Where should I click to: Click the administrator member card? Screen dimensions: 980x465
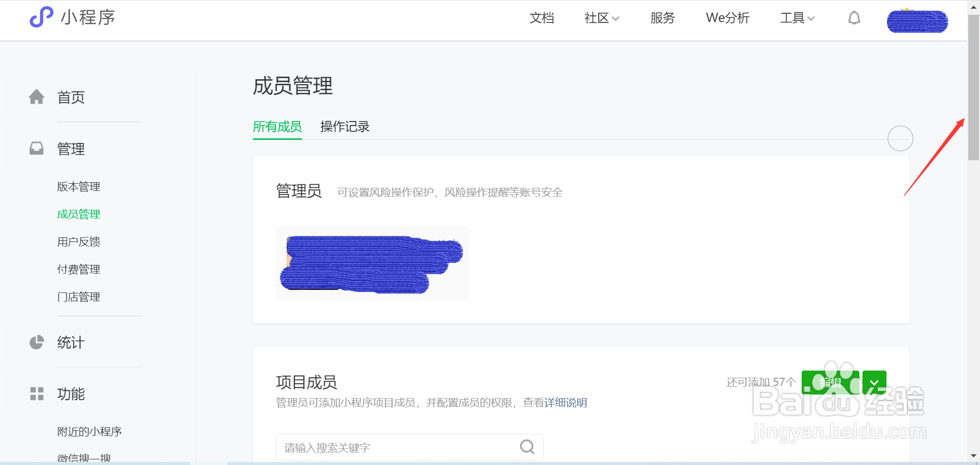(372, 263)
